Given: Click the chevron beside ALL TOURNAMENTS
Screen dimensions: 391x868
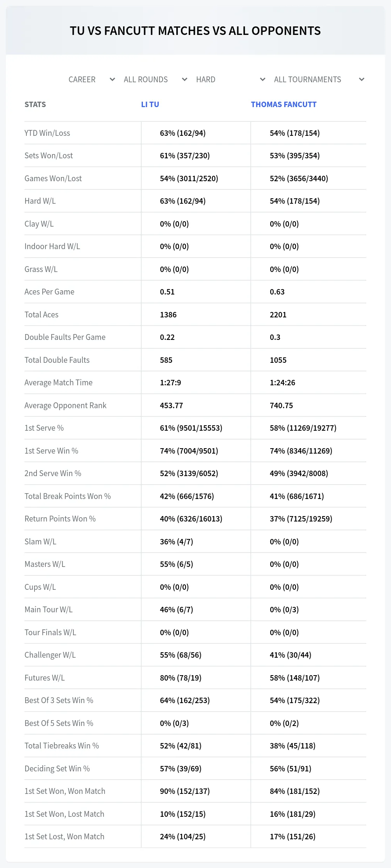Looking at the screenshot, I should click(x=361, y=80).
